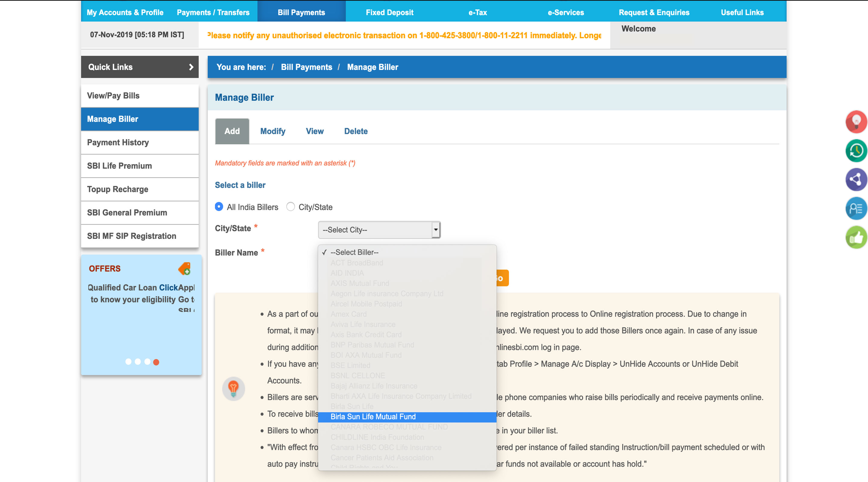Image resolution: width=868 pixels, height=482 pixels.
Task: Open the Fixed Deposit menu
Action: point(389,12)
